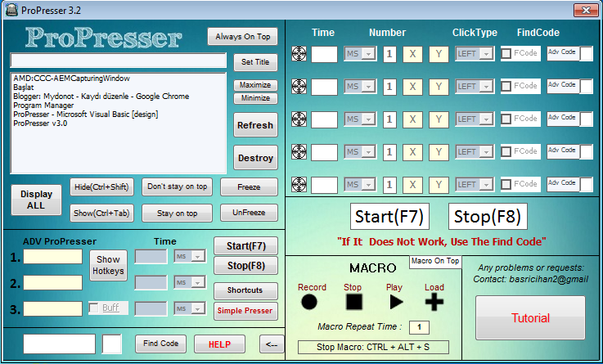Click the crosshair target icon in the first row
This screenshot has width=603, height=364.
pos(299,54)
